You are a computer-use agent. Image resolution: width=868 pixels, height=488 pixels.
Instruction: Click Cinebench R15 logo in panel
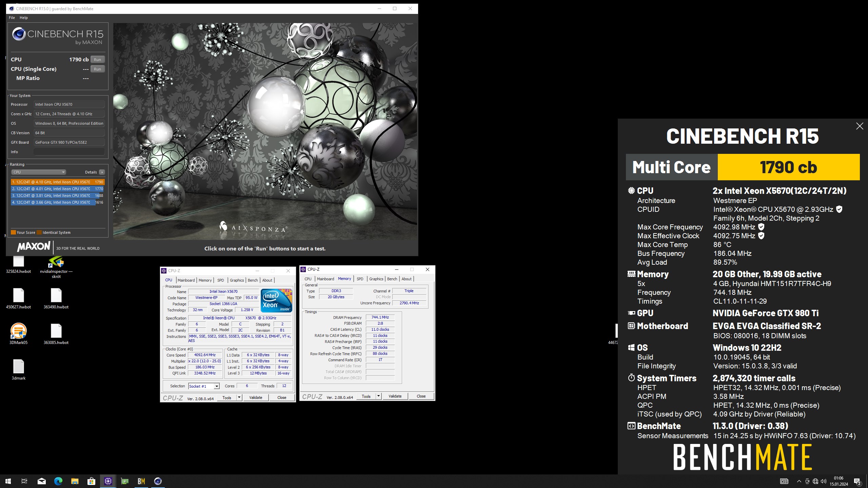[x=58, y=36]
